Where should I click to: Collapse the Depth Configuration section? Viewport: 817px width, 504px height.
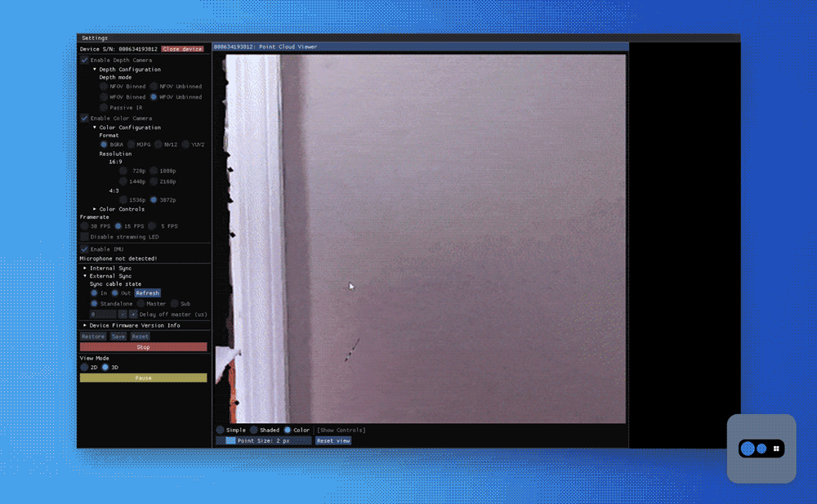[95, 69]
